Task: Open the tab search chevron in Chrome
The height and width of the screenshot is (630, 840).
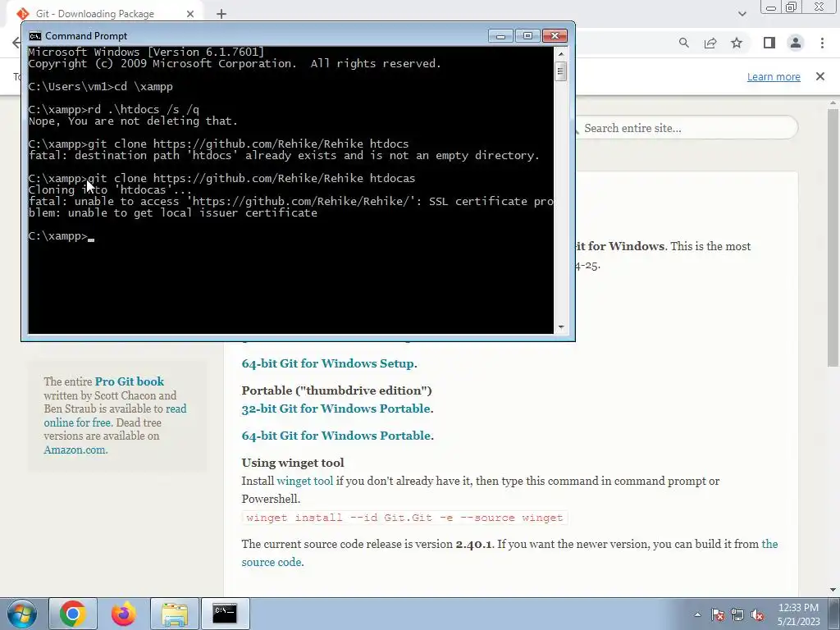Action: click(x=742, y=14)
